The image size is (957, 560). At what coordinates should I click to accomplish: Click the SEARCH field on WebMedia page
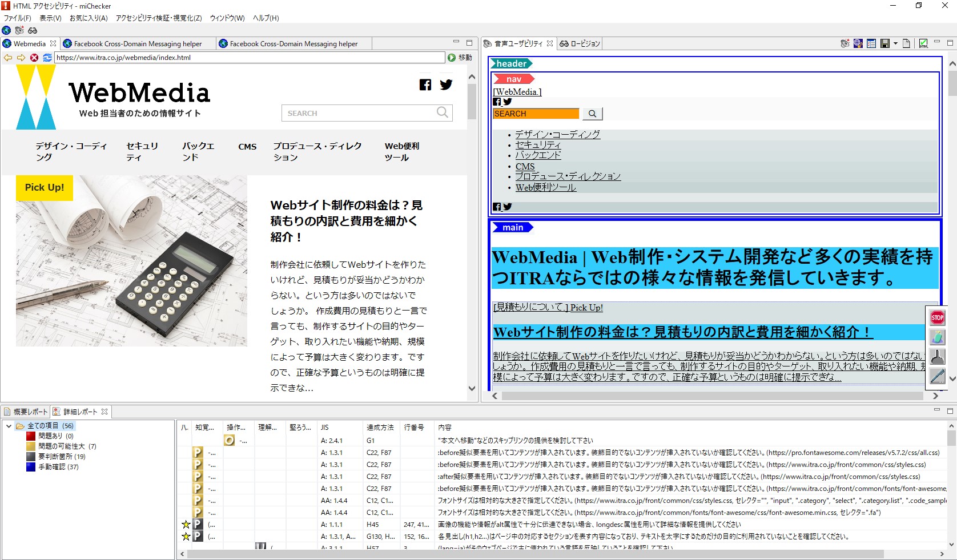tap(359, 113)
